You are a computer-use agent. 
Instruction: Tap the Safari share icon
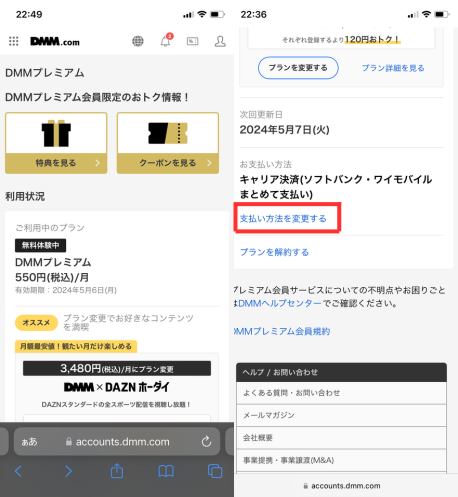click(x=117, y=471)
